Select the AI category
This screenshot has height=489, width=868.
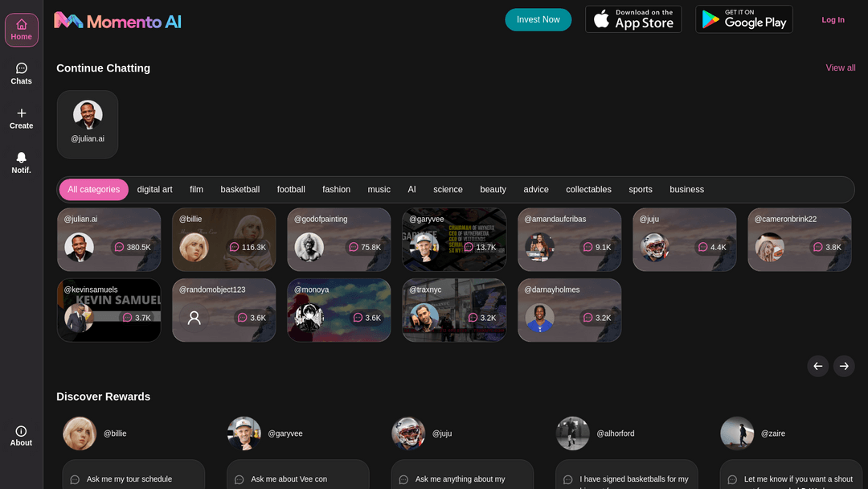point(411,189)
